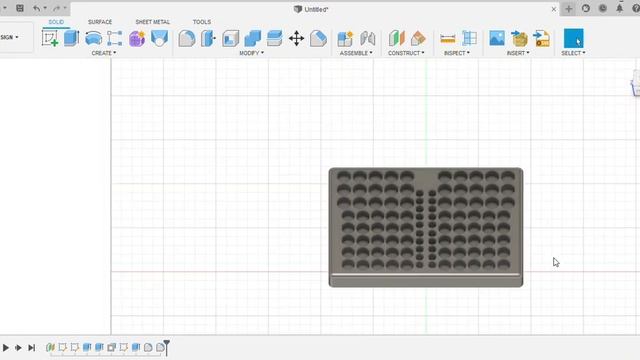640x360 pixels.
Task: Select the Extrude tool in Create
Action: [71, 38]
